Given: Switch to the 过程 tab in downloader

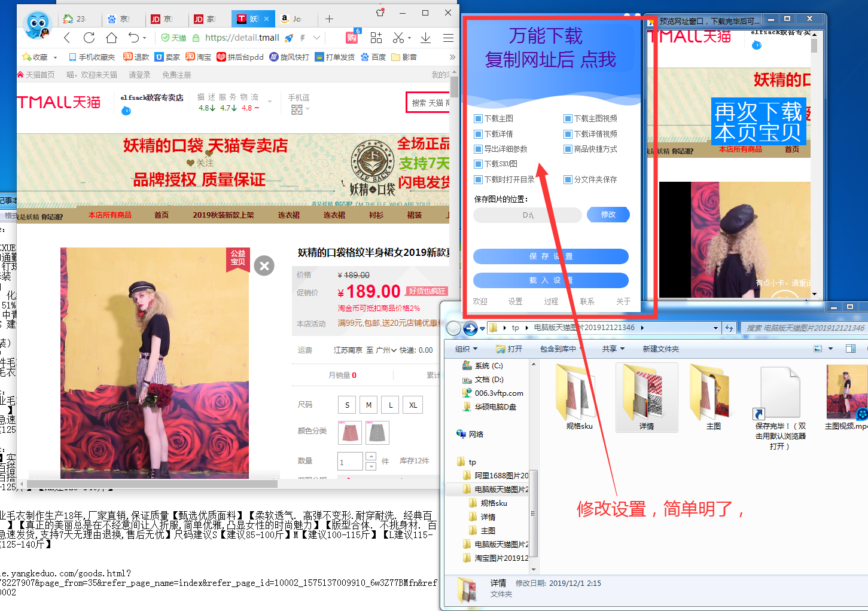Looking at the screenshot, I should coord(551,301).
